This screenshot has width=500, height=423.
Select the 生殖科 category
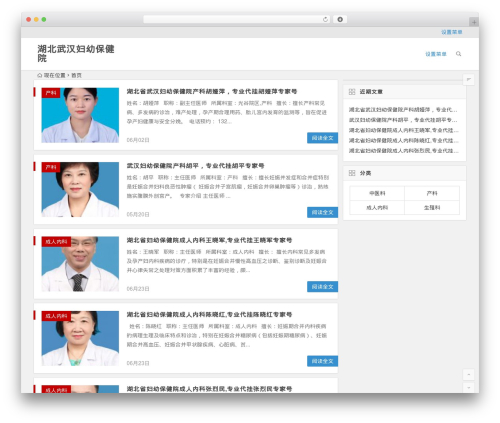click(x=432, y=208)
